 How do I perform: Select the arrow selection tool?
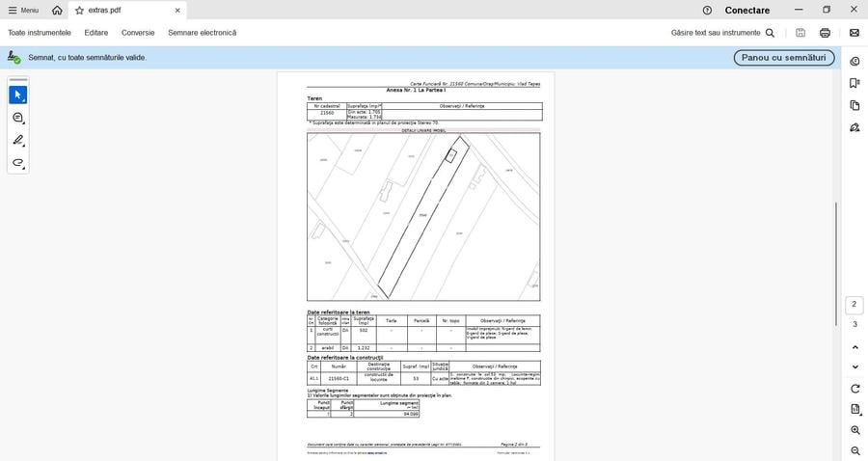[18, 95]
